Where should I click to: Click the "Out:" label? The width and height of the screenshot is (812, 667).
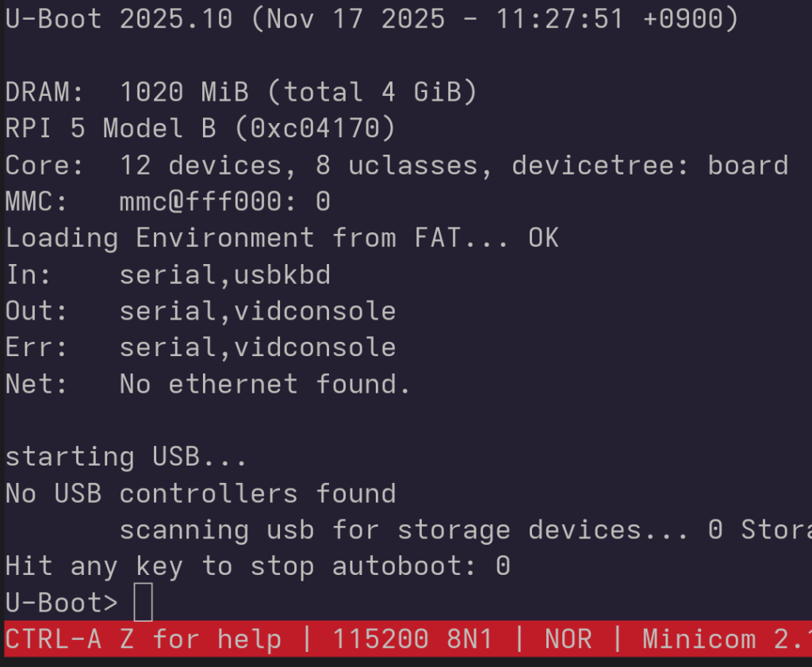(x=36, y=311)
